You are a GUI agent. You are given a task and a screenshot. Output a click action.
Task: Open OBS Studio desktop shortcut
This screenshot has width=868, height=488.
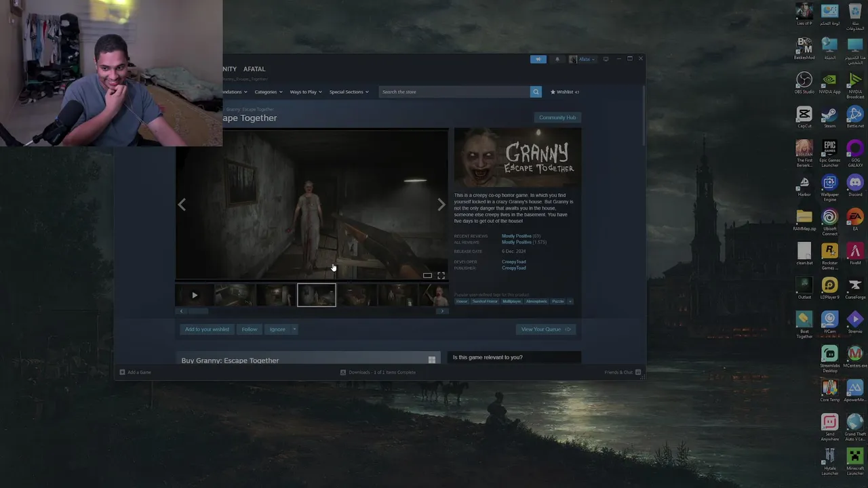[x=804, y=83]
